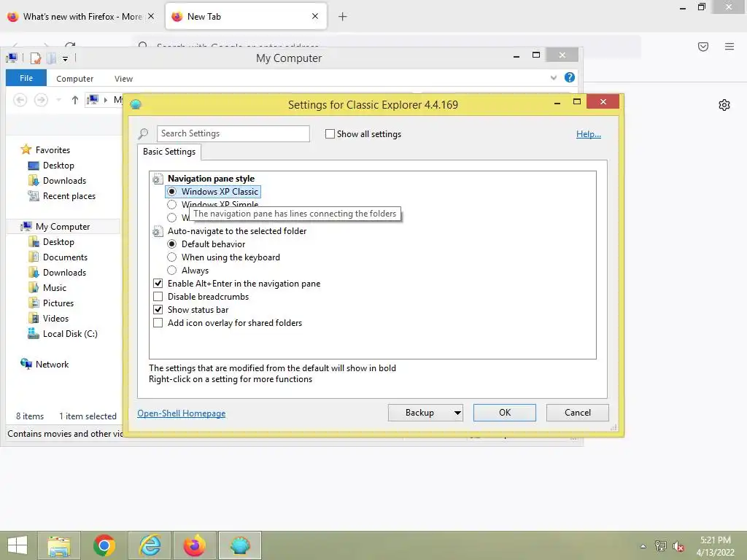The image size is (747, 560).
Task: Open quick access toolbar customize dropdown
Action: click(x=65, y=58)
